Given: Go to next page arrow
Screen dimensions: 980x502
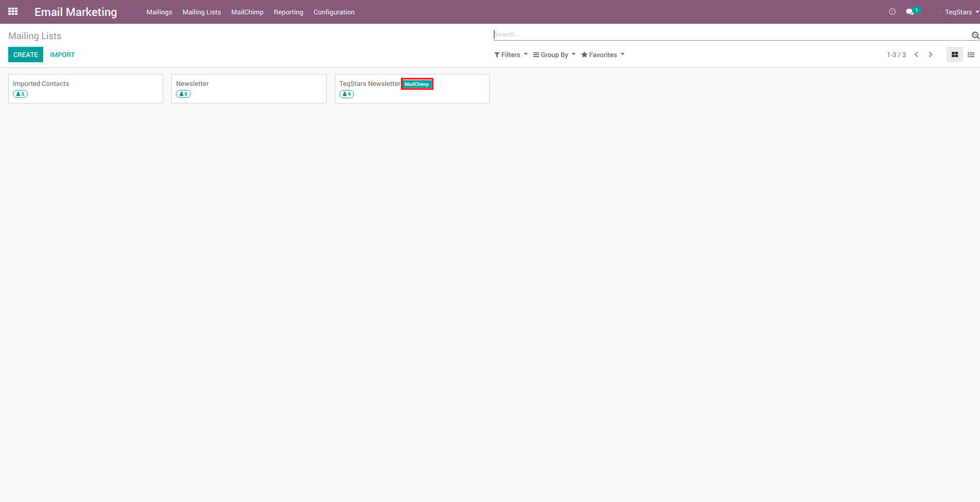Looking at the screenshot, I should click(x=931, y=55).
